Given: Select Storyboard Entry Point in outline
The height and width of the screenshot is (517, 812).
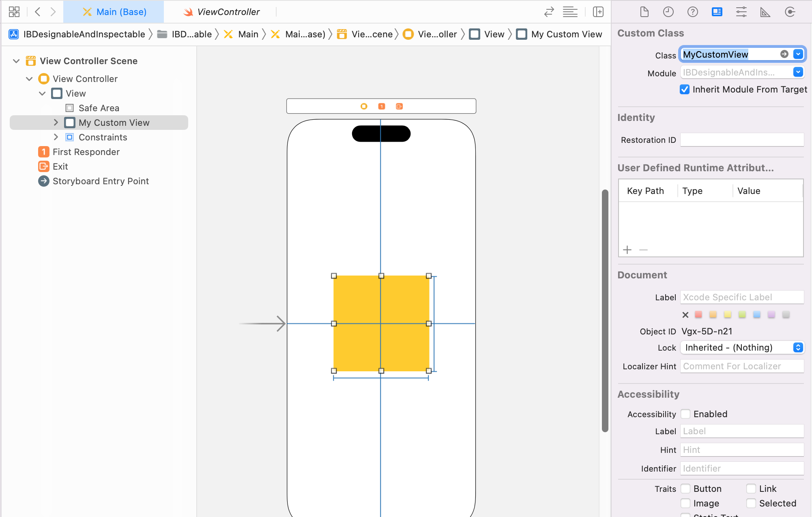Looking at the screenshot, I should tap(101, 181).
